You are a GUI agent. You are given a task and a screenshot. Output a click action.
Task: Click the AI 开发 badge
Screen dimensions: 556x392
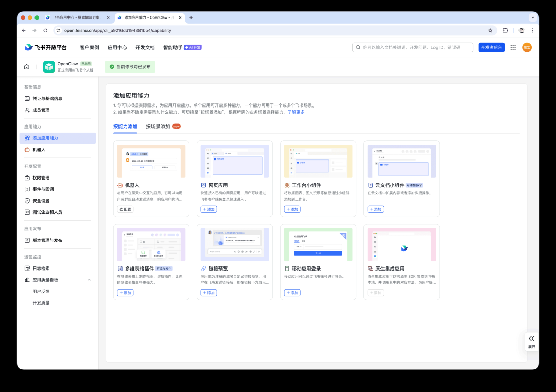tap(193, 47)
